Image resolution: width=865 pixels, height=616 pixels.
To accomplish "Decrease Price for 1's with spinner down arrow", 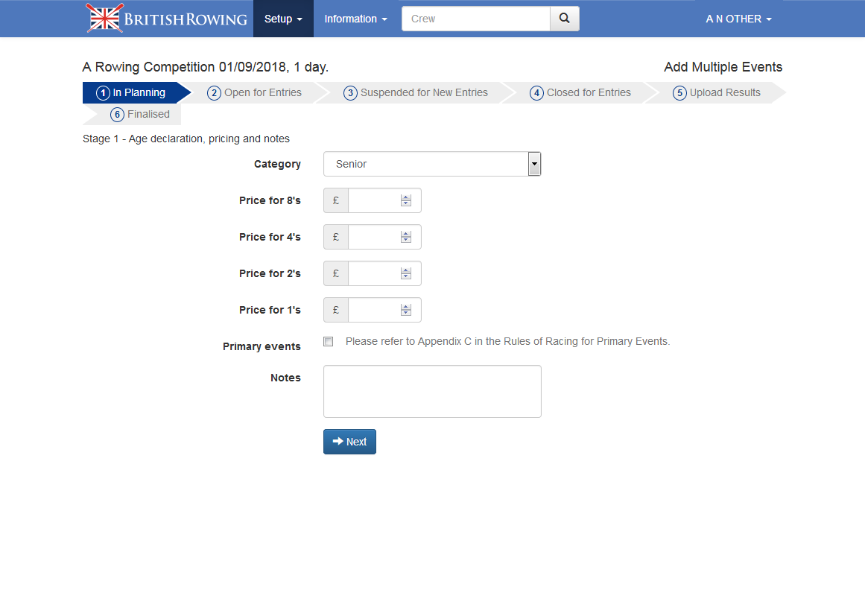I will [x=406, y=313].
